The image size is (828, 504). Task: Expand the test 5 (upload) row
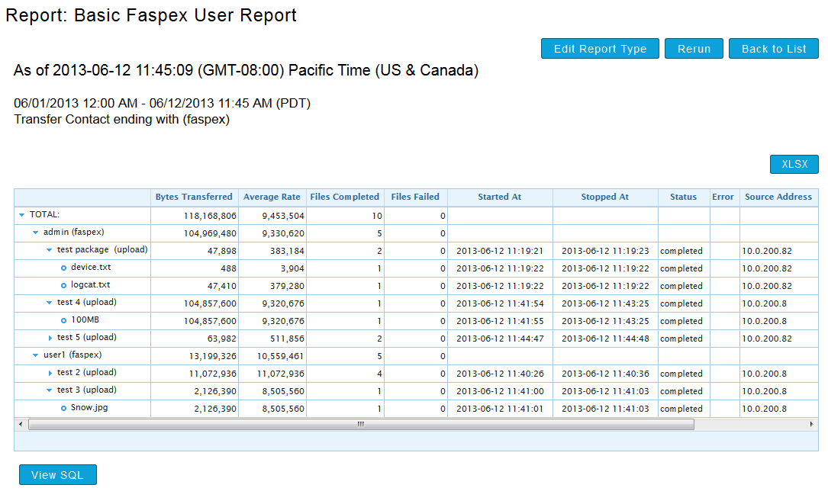tap(50, 338)
